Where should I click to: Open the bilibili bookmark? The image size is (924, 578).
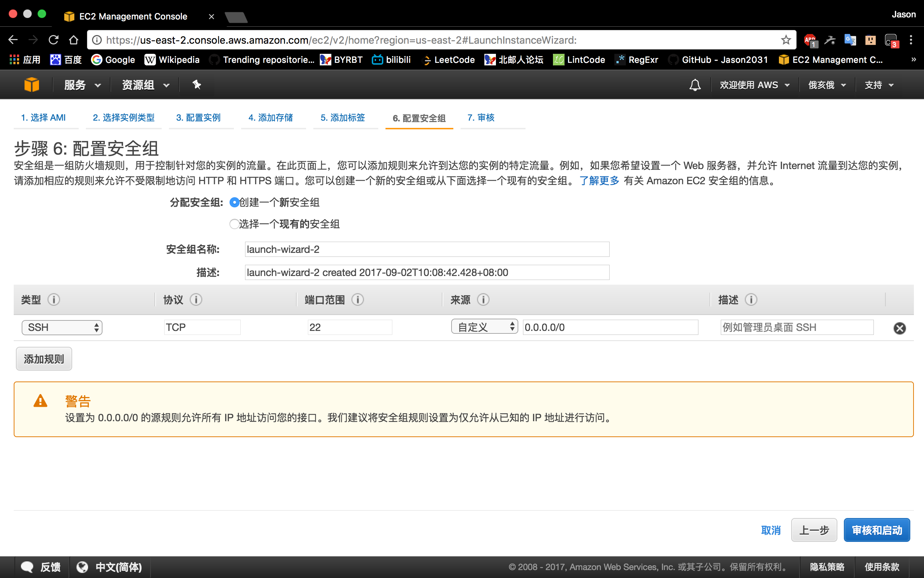391,60
